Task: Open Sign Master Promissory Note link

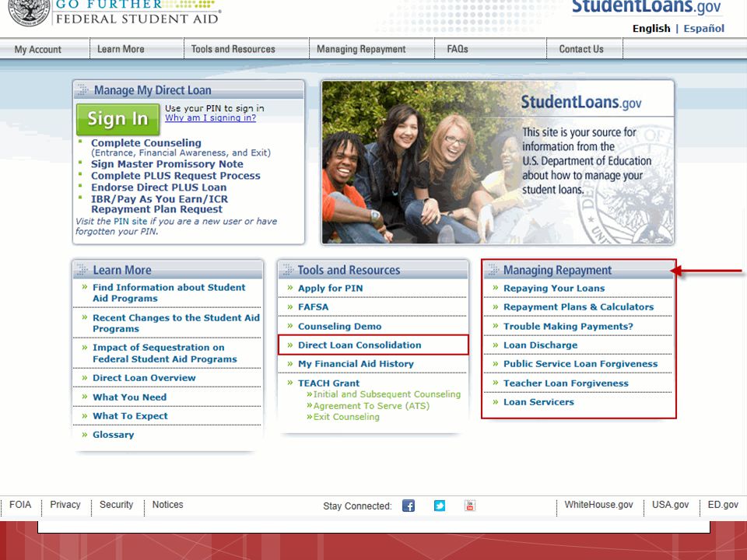Action: click(167, 164)
